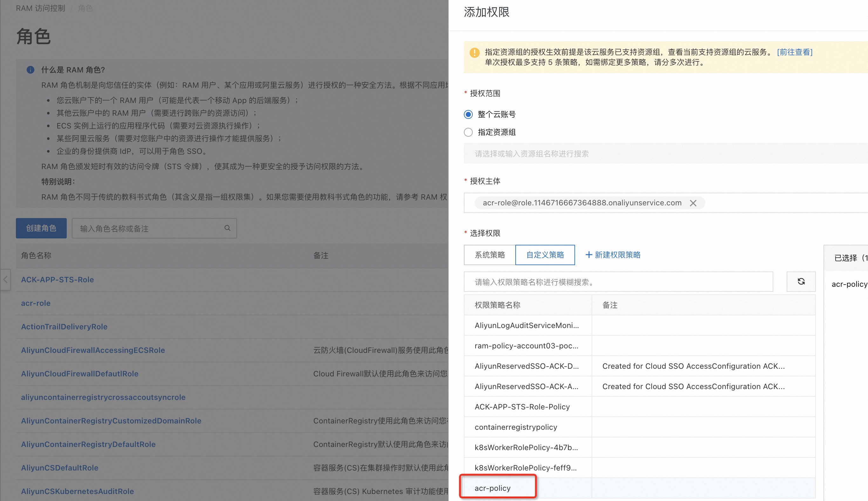
Task: Click the yellow warning icon in notice
Action: pyautogui.click(x=474, y=53)
